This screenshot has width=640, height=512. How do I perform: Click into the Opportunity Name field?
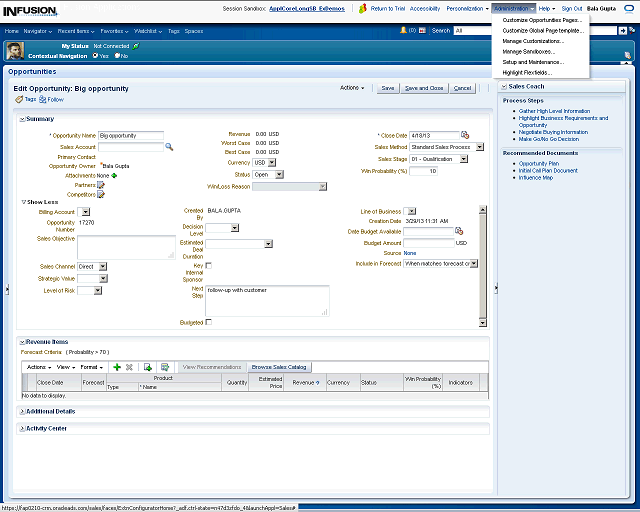pyautogui.click(x=130, y=135)
